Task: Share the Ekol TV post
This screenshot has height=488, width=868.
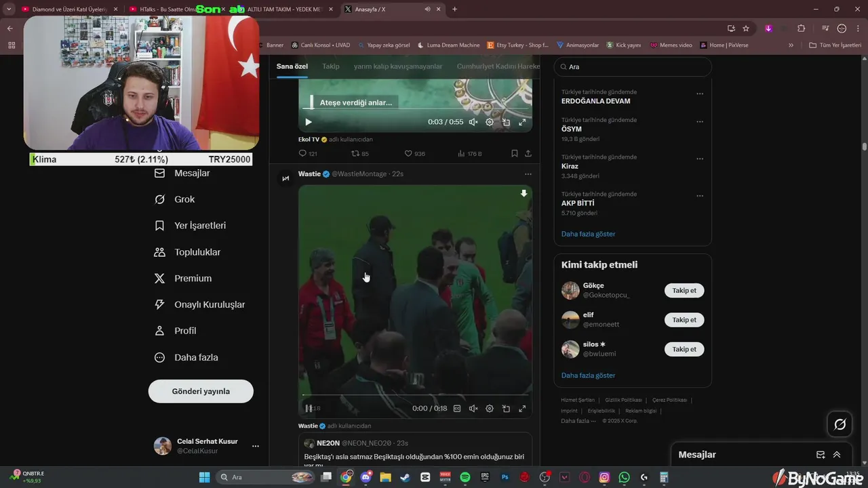Action: click(x=528, y=154)
